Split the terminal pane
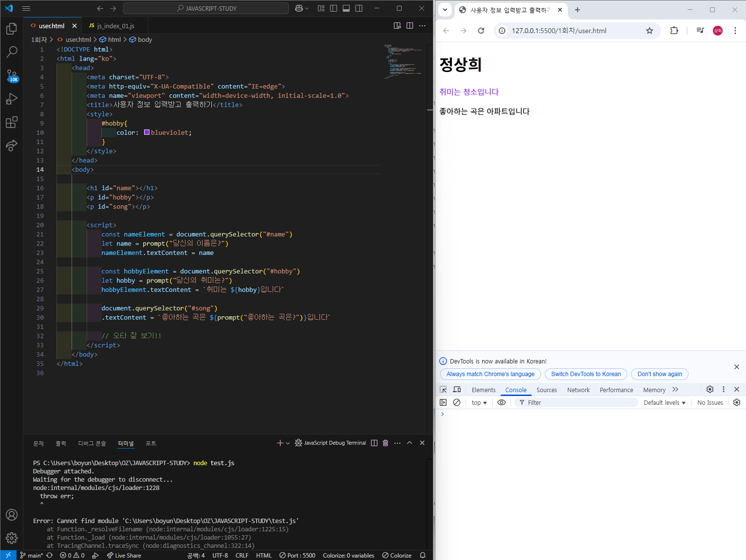Image resolution: width=746 pixels, height=560 pixels. [x=374, y=443]
